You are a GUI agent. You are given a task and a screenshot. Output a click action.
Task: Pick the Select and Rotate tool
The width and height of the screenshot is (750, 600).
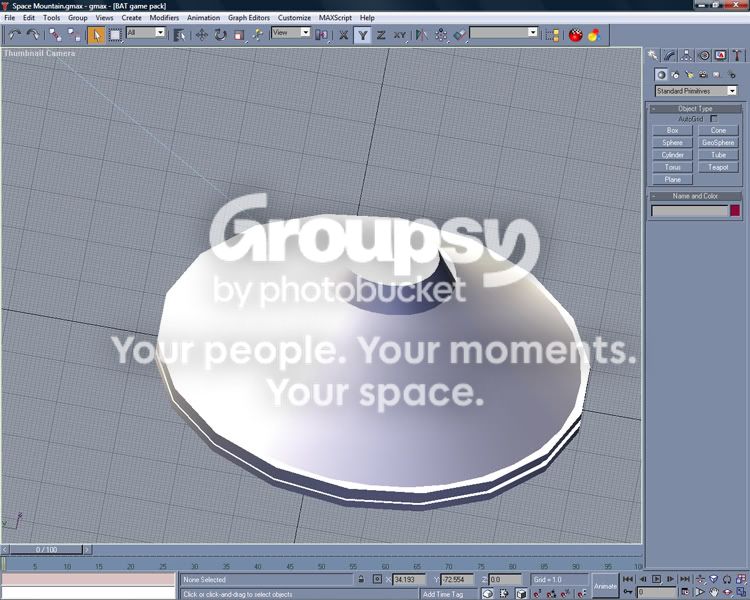pos(220,35)
